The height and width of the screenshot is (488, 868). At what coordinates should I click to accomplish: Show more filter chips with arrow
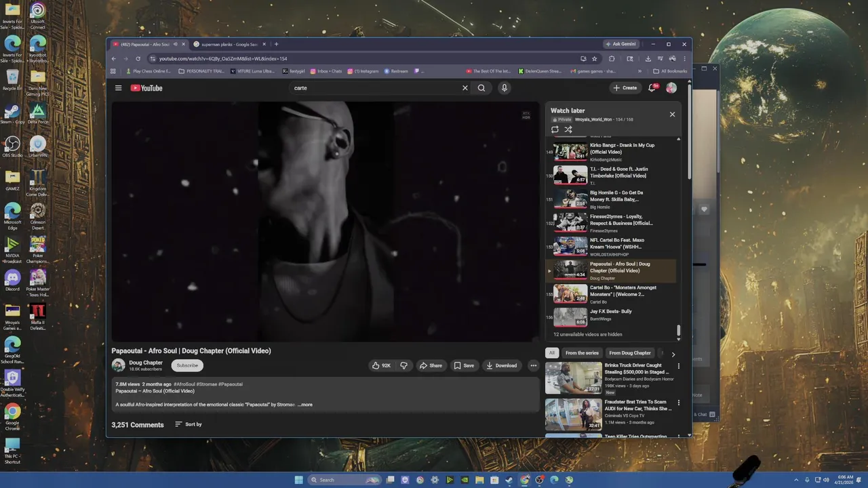pos(673,354)
